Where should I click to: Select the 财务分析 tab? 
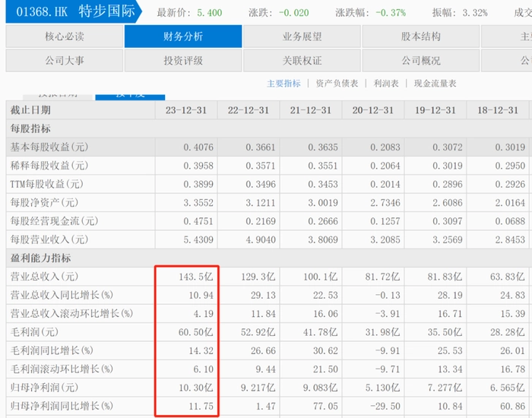tap(183, 36)
